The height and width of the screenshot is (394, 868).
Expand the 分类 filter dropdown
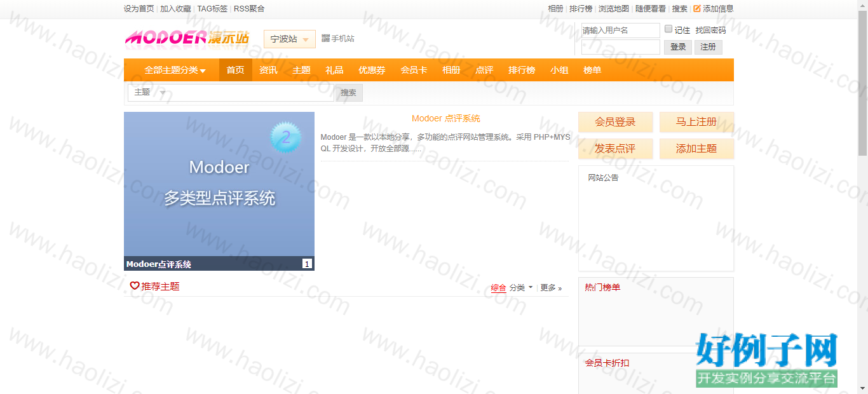tap(521, 288)
